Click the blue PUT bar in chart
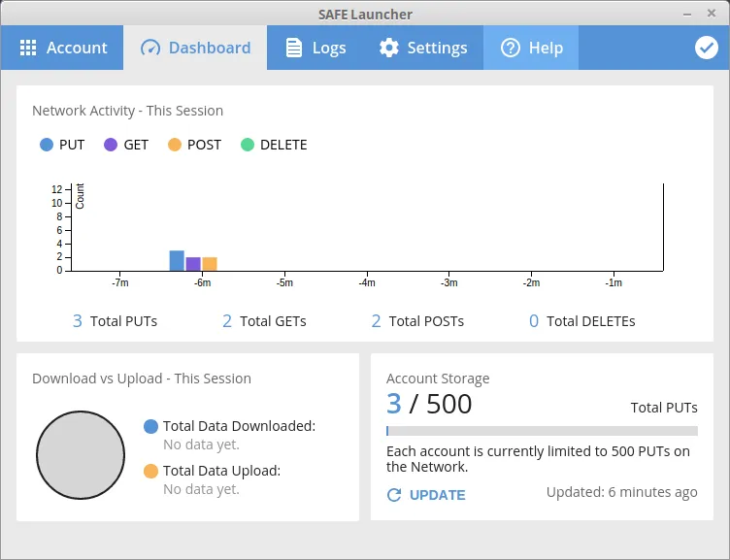The image size is (730, 560). [x=177, y=261]
